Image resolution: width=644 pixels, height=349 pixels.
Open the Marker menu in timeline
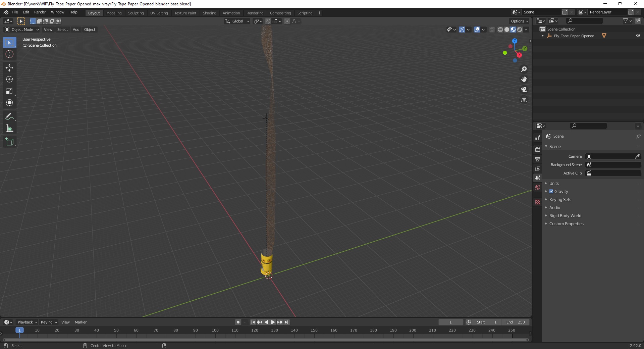coord(80,322)
